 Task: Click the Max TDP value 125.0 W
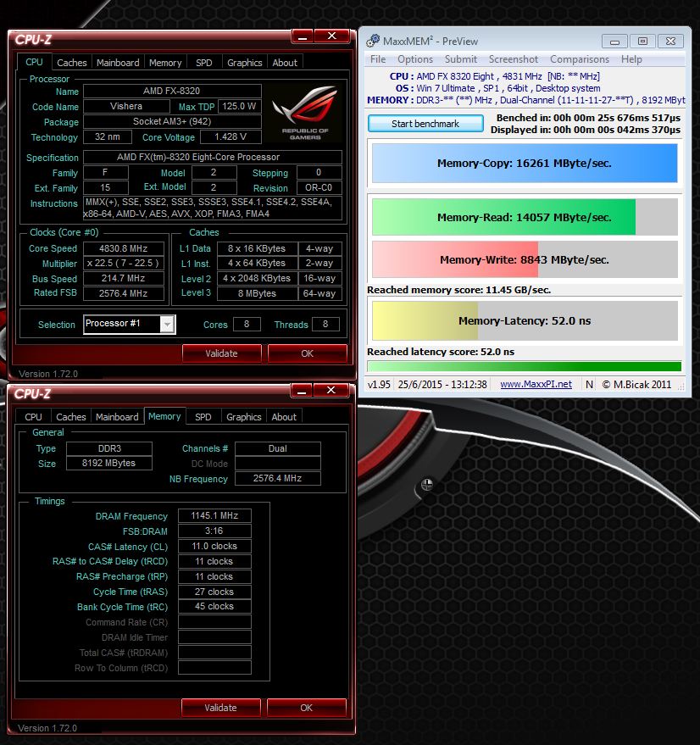coord(240,106)
